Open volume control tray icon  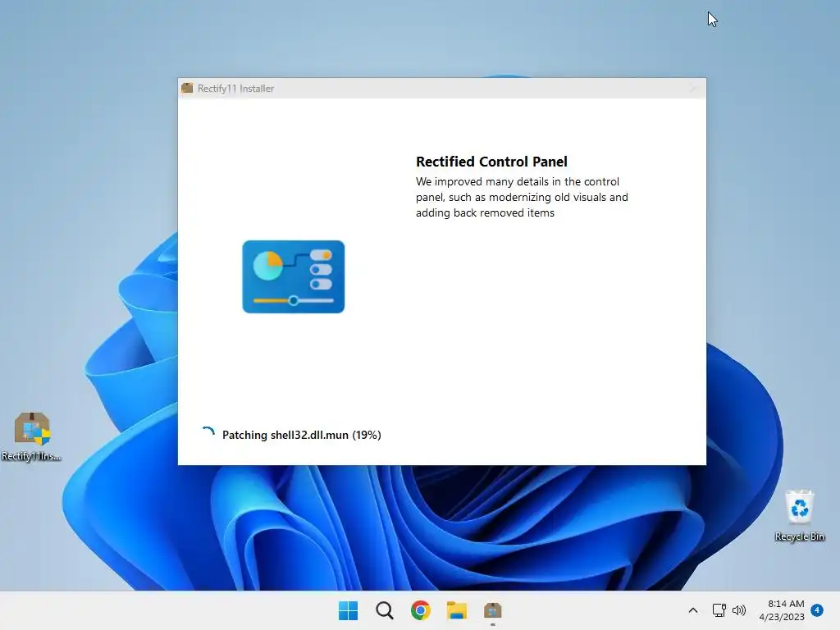click(x=739, y=610)
